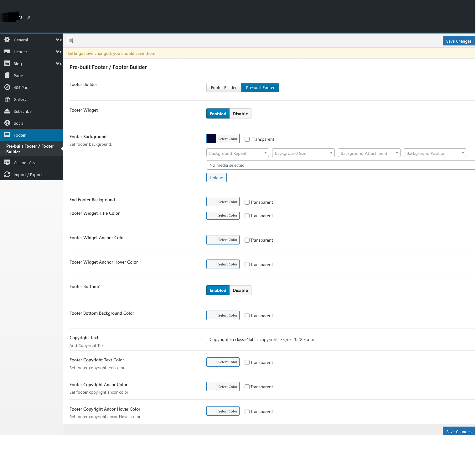Tick Transparent for Footer Widget Title Color
476x462 pixels.
tap(247, 216)
